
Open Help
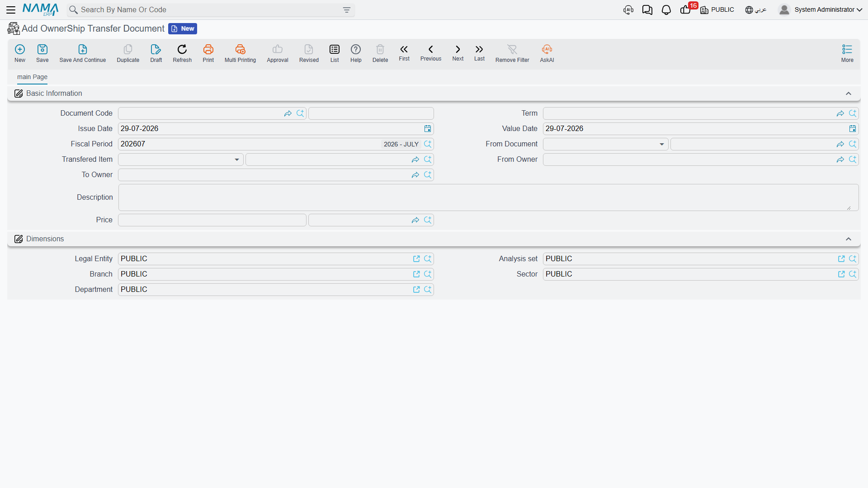point(356,53)
